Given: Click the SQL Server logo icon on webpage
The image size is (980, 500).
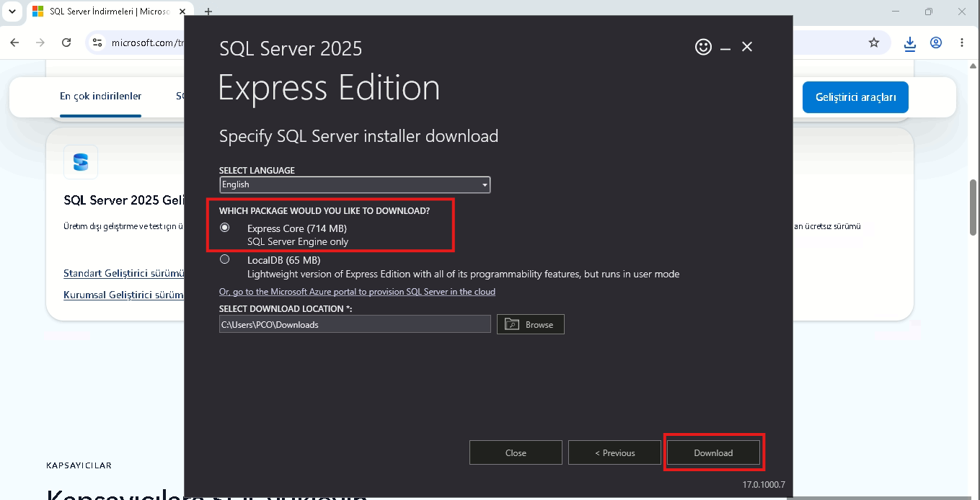Looking at the screenshot, I should (81, 162).
